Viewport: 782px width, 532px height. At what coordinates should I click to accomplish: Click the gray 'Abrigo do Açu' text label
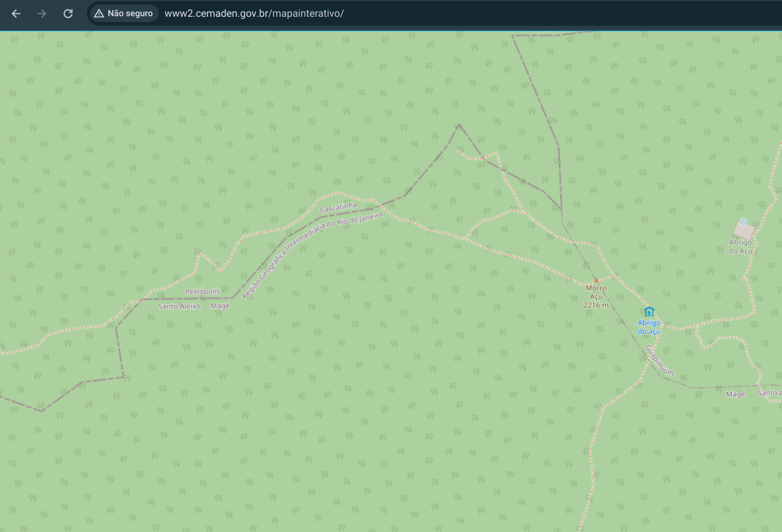pos(740,247)
